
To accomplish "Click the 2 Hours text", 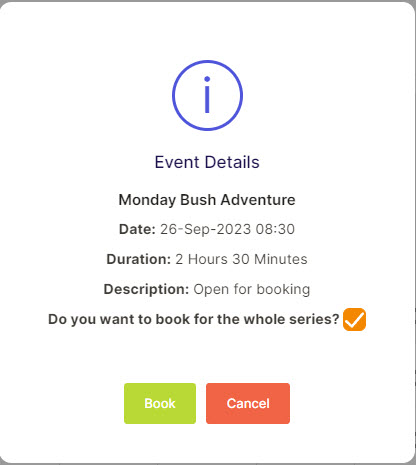I will coord(201,259).
